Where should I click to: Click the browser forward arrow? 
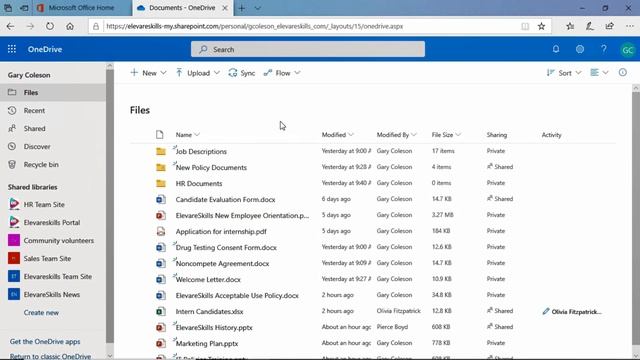tap(30, 26)
